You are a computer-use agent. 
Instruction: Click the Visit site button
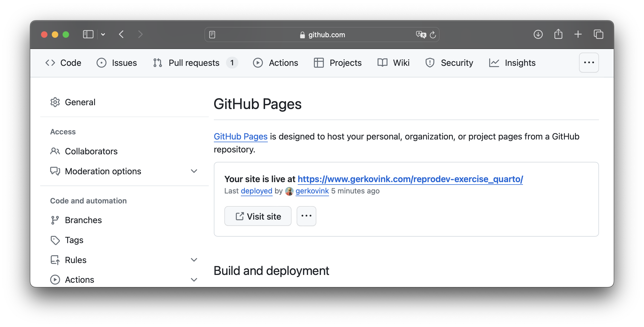pos(258,216)
